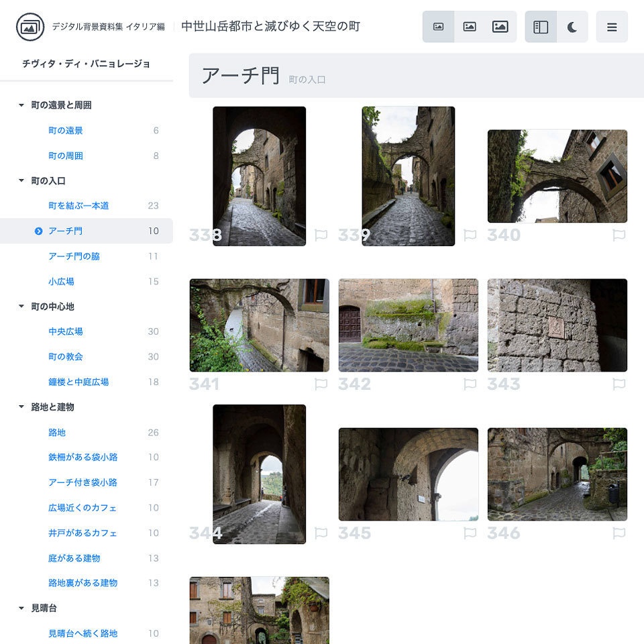Click the flag icon on image 341
This screenshot has width=644, height=644.
click(x=321, y=384)
